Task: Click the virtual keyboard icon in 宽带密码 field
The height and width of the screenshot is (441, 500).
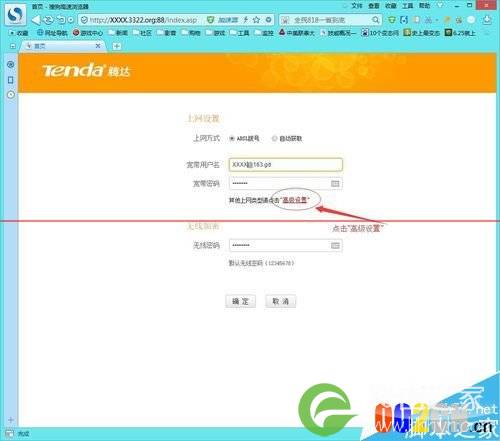Action: 335,184
